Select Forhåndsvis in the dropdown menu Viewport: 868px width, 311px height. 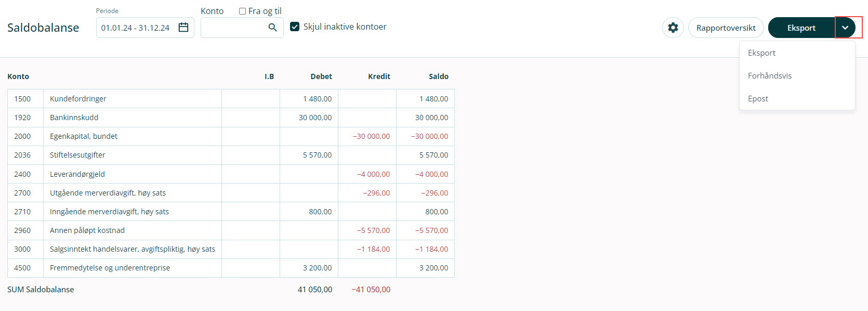pyautogui.click(x=770, y=76)
